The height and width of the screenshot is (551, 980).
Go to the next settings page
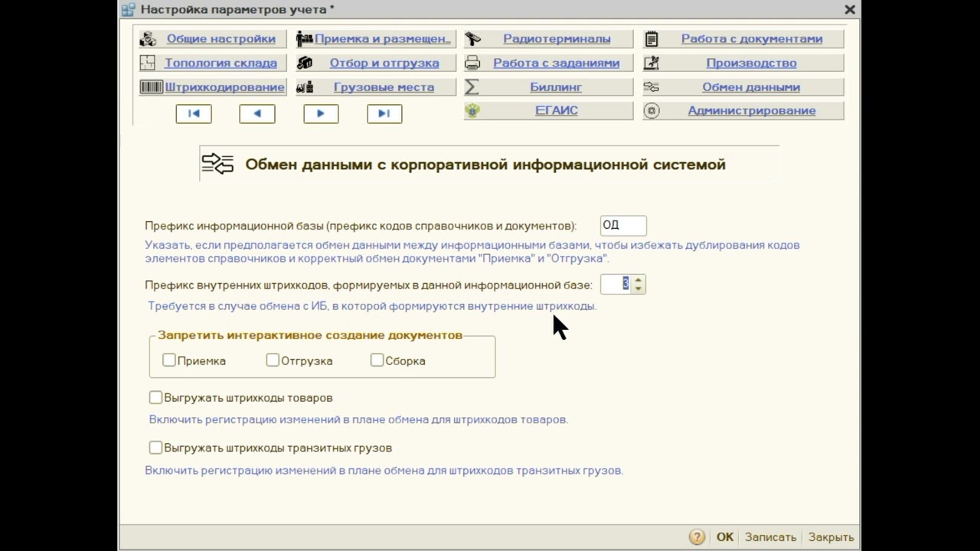pyautogui.click(x=321, y=113)
